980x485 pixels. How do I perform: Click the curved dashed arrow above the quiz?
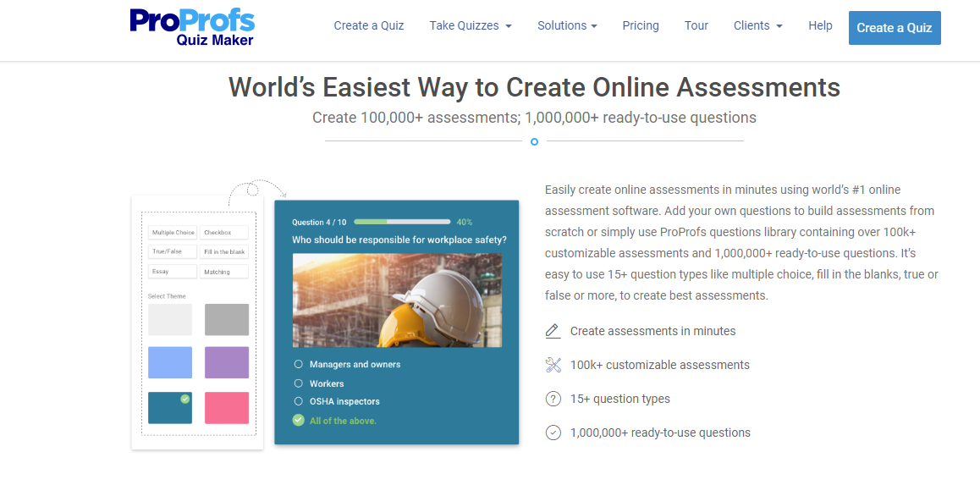click(x=257, y=188)
